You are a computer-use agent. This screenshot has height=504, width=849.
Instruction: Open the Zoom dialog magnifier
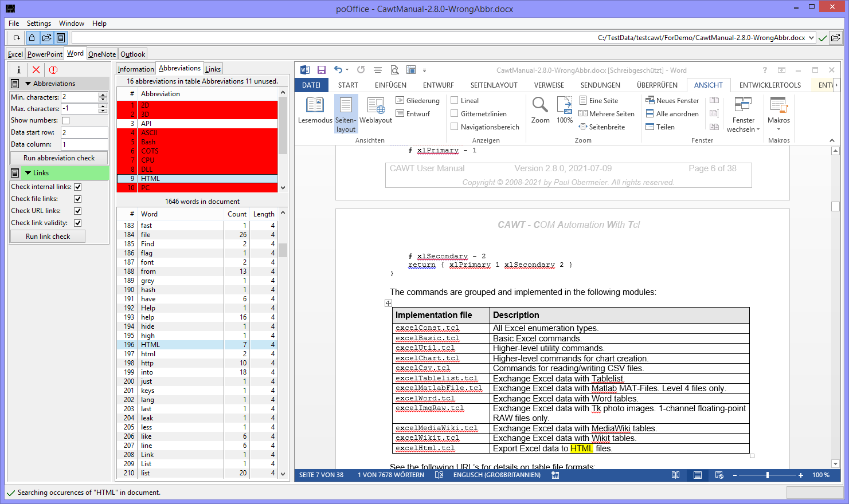click(x=540, y=110)
